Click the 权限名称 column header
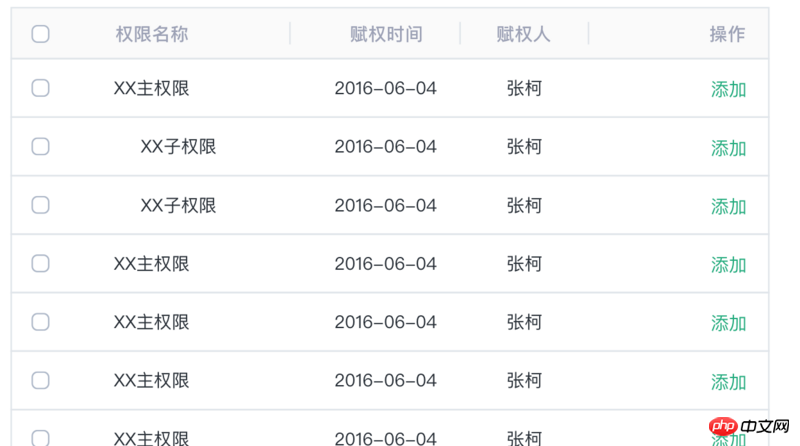 tap(151, 35)
